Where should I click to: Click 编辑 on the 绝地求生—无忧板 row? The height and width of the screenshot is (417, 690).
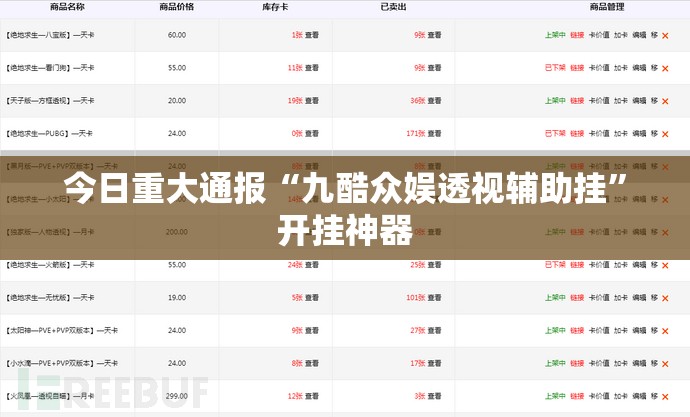tap(639, 298)
